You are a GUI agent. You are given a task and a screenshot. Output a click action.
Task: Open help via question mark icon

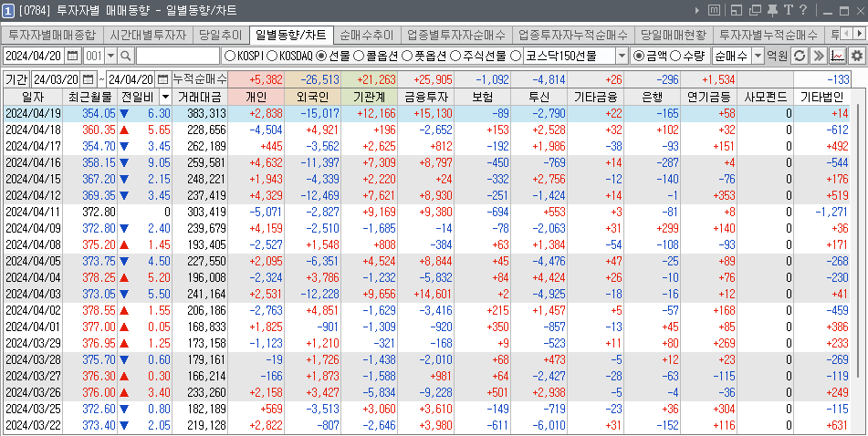click(x=802, y=10)
